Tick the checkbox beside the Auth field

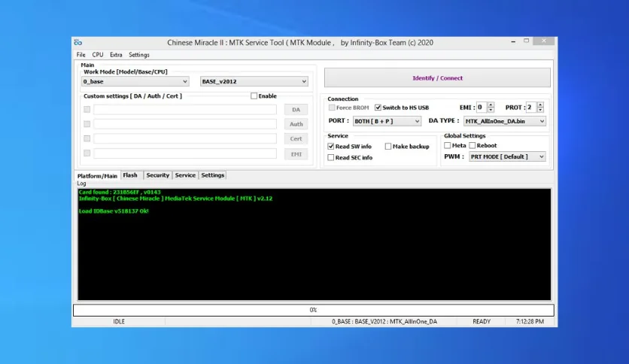click(x=87, y=124)
